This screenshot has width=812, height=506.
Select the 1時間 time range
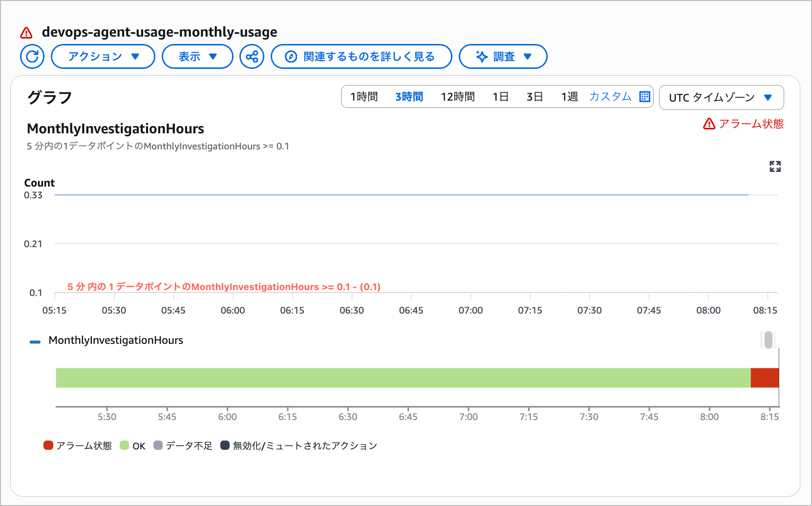point(364,97)
